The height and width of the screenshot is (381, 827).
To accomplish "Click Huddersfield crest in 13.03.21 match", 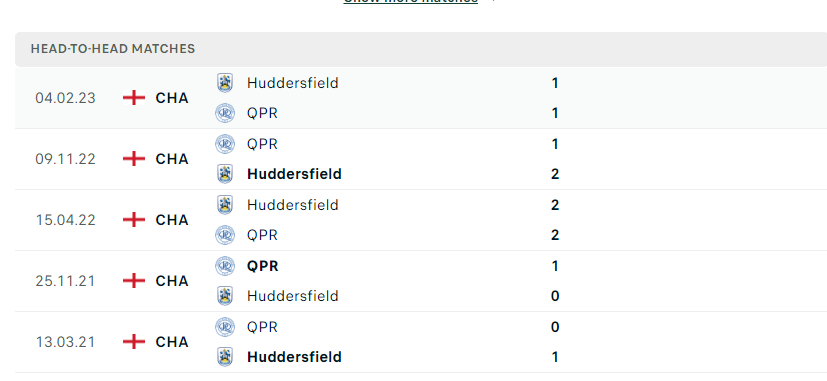I will (225, 357).
